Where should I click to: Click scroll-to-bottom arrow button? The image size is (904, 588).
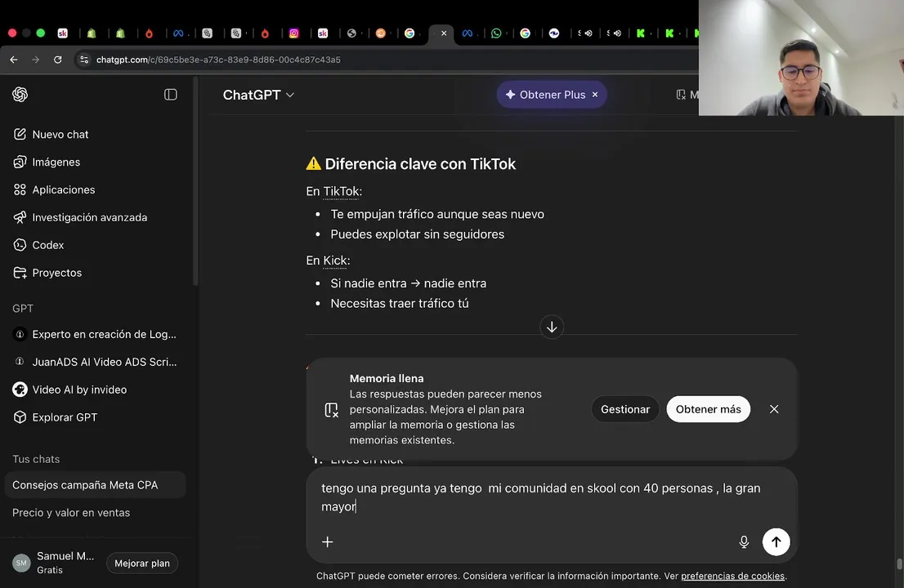552,327
